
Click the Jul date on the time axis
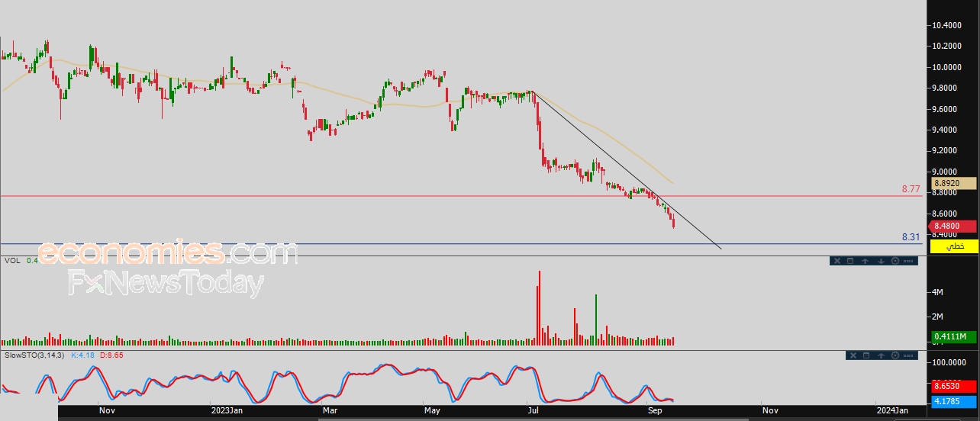point(533,411)
